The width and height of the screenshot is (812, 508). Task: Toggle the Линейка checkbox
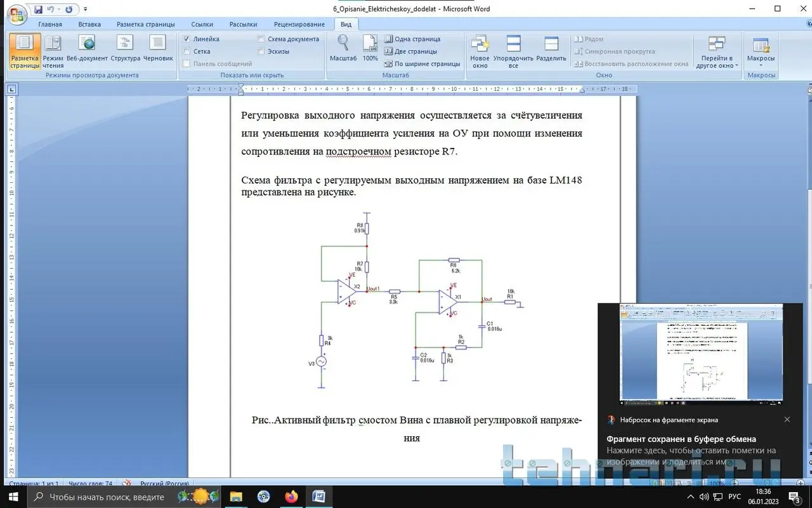pos(187,39)
